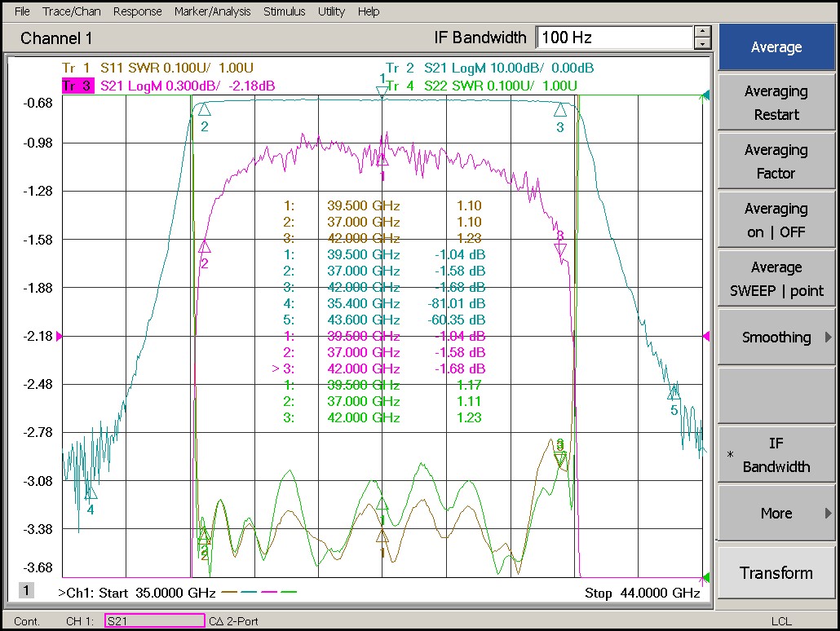840x631 pixels.
Task: Click the IF Bandwidth value field
Action: click(614, 38)
